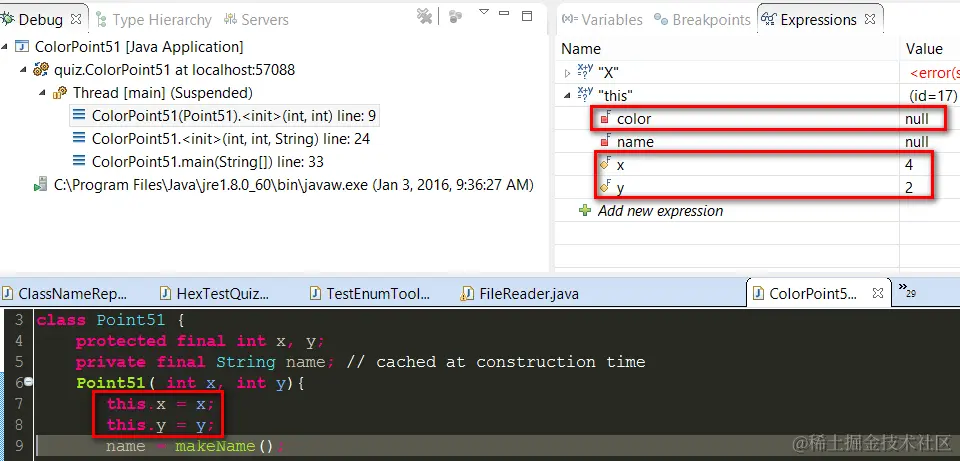The height and width of the screenshot is (461, 960).
Task: Expand the "X" expression row
Action: [x=567, y=73]
